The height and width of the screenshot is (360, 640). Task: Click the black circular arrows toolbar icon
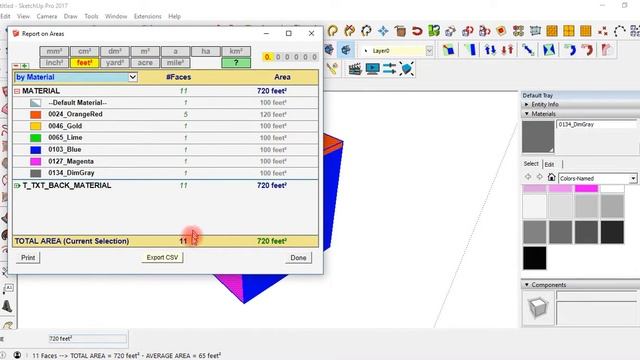pos(366,31)
